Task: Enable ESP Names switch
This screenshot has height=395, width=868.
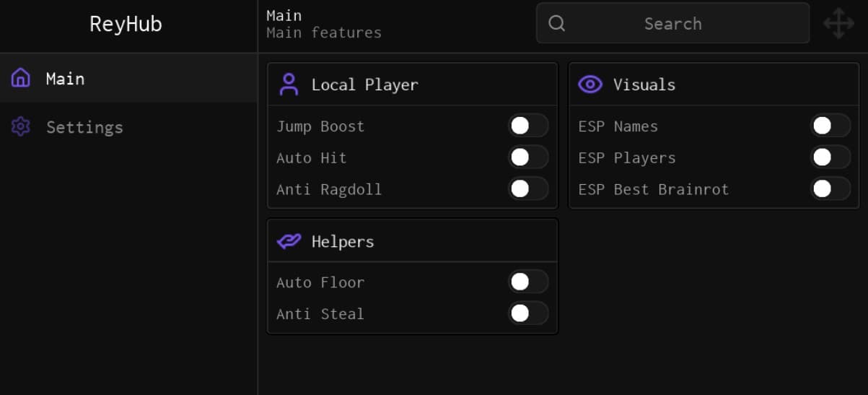Action: coord(830,126)
